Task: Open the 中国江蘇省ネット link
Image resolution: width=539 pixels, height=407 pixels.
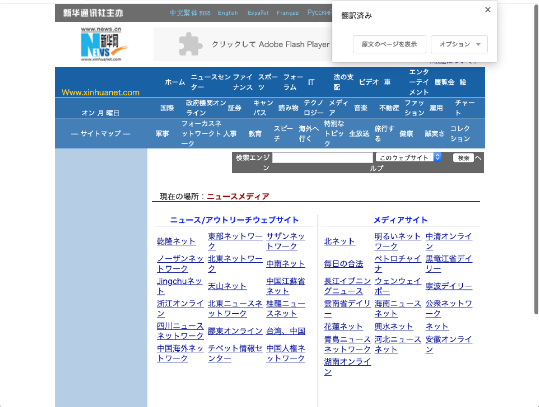Action: (286, 286)
